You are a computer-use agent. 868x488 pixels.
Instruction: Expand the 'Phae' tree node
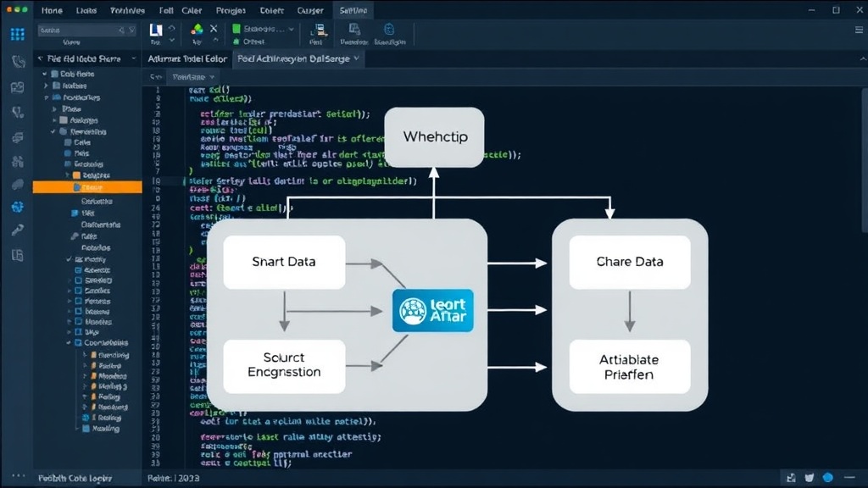(x=54, y=109)
